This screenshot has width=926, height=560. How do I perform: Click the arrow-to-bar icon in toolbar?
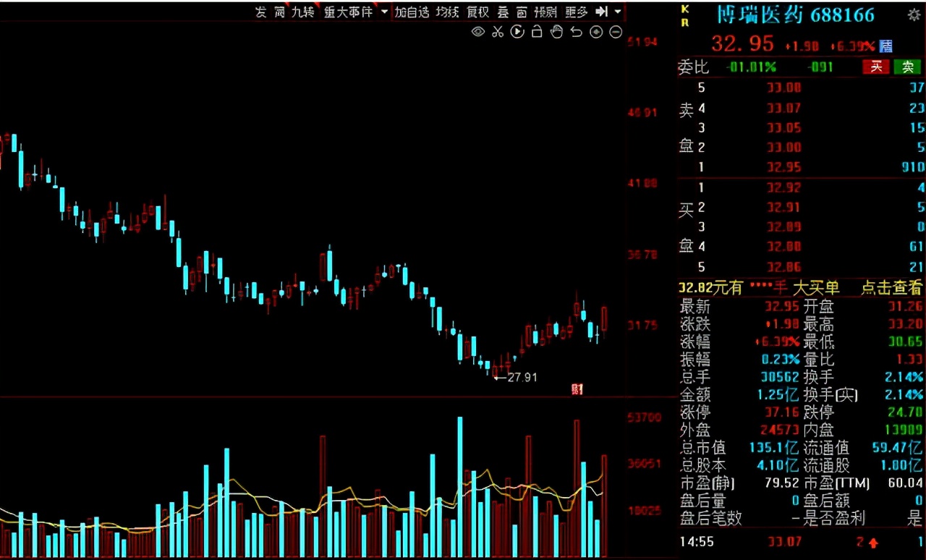click(x=601, y=12)
